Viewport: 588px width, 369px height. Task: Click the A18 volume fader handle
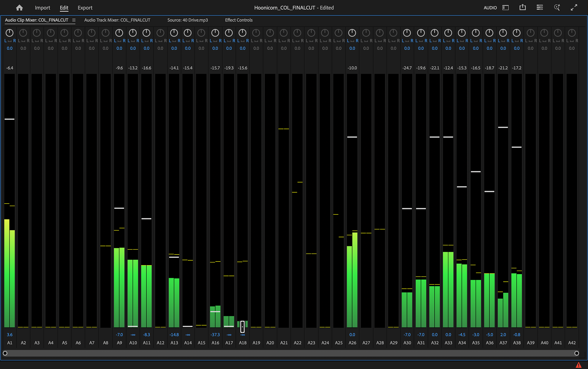coord(243,327)
